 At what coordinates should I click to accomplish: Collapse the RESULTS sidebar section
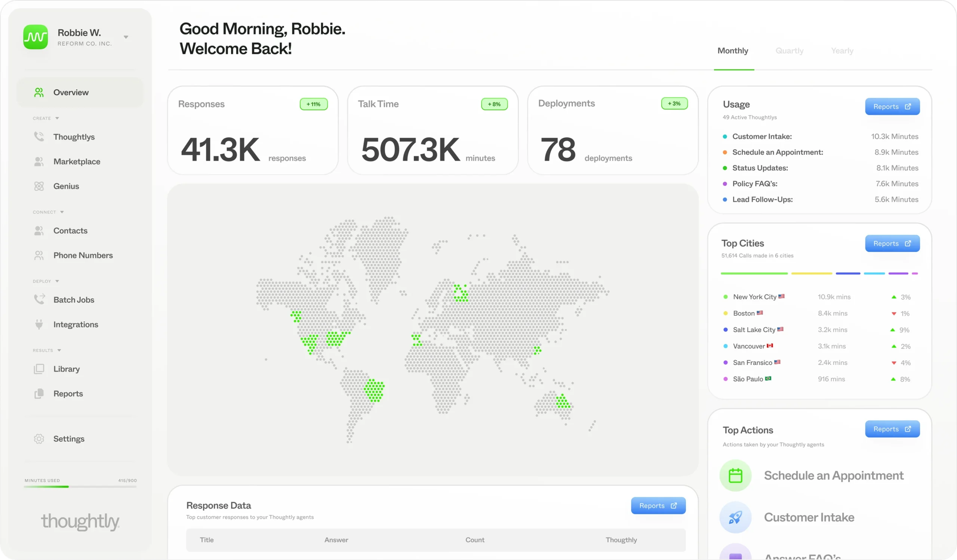tap(59, 350)
